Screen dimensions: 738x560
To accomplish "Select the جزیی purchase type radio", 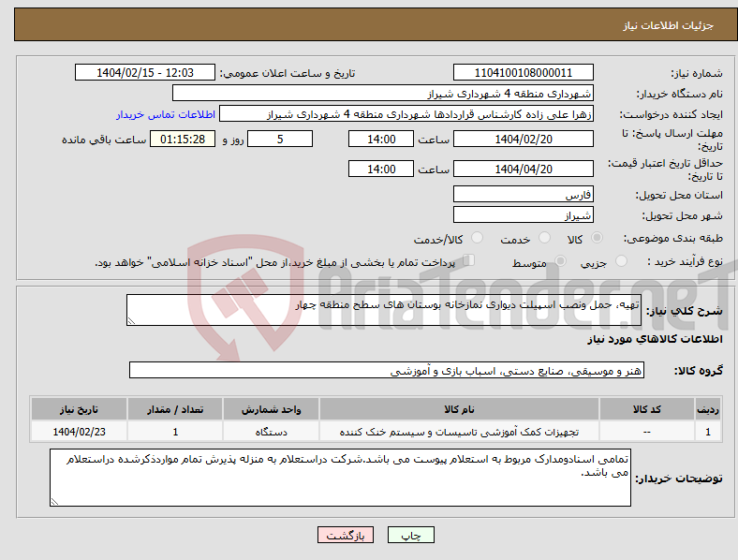I will (x=621, y=260).
